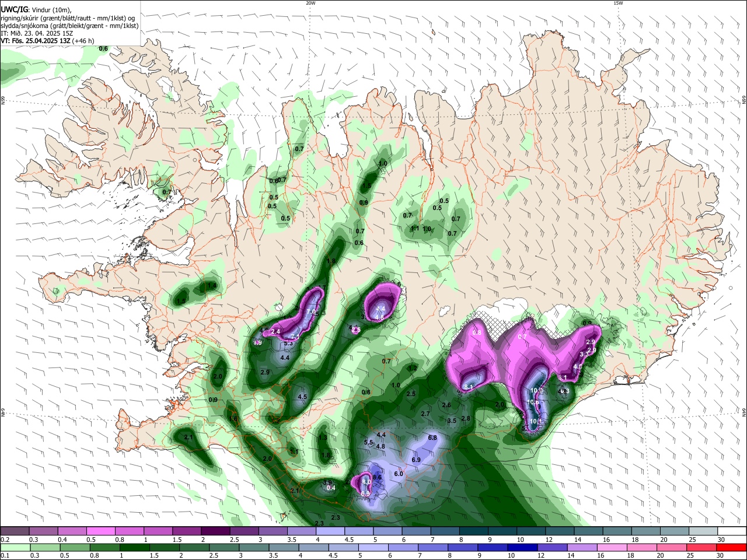Click the initial time line 'IT: Mið. 23. 04. 2025 15Z'
Image resolution: width=747 pixels, height=560 pixels.
coord(37,33)
